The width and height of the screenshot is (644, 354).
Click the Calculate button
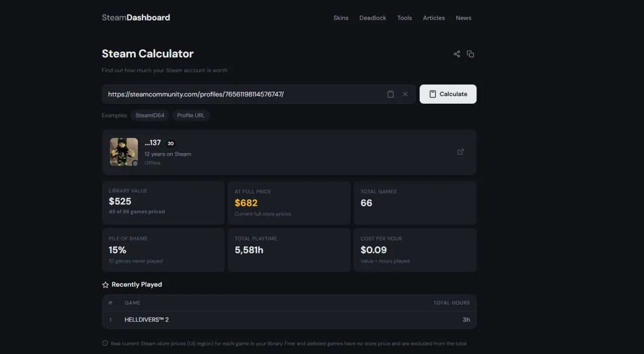[x=448, y=94]
